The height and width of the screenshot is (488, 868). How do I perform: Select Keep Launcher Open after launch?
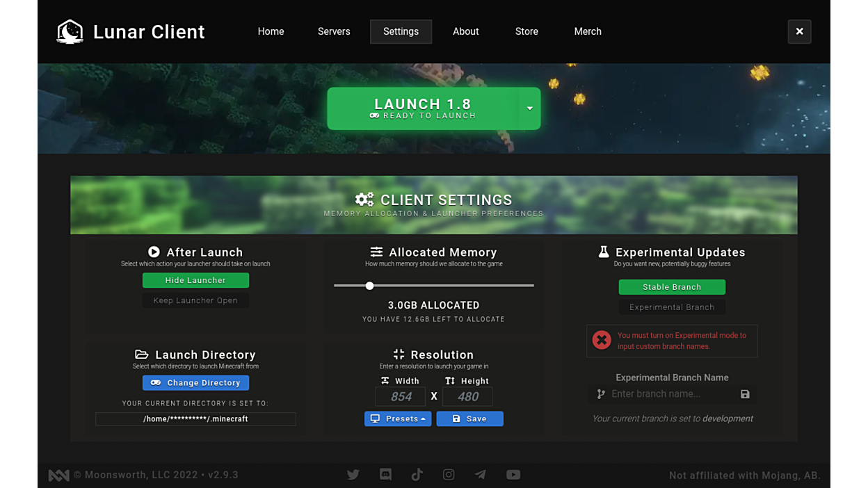coord(195,300)
